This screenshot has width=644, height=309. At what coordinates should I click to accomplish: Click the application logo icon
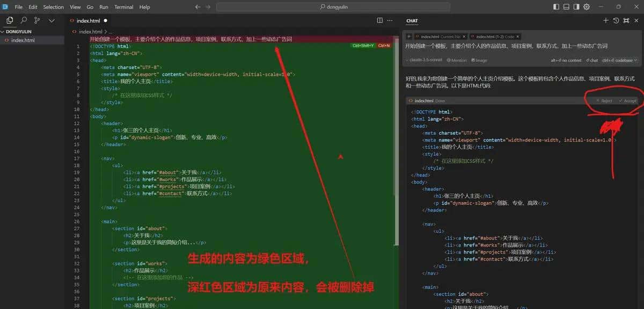coord(6,7)
